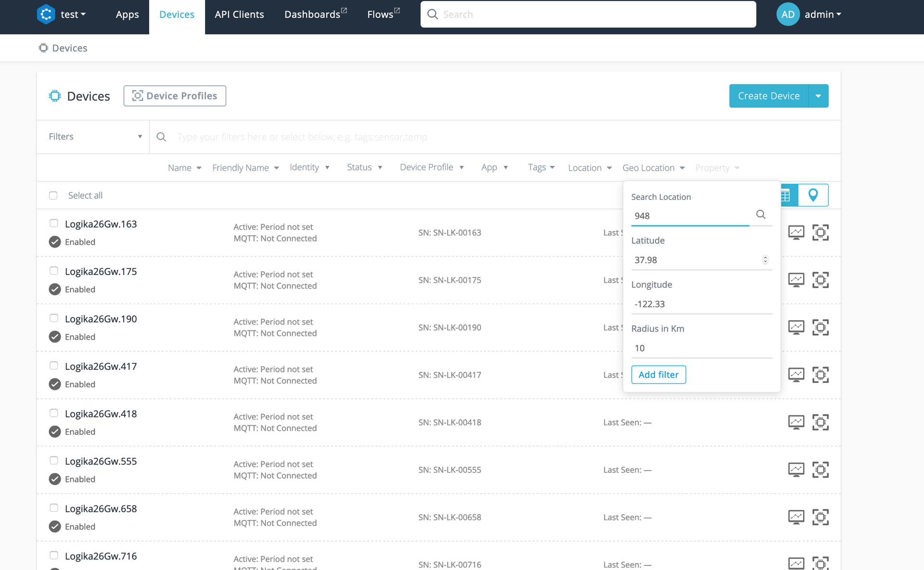Open Create Device dropdown arrow
Screen dimensions: 924x570
coord(818,96)
